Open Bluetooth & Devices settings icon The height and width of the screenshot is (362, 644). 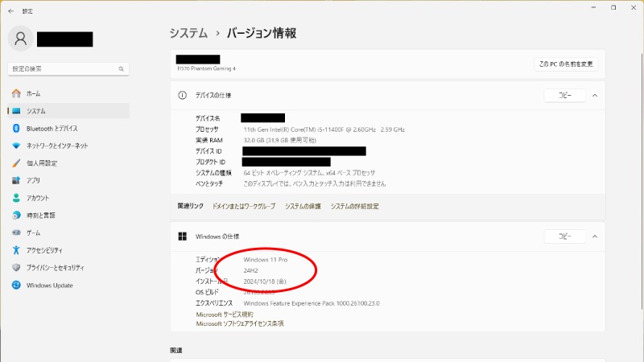click(x=15, y=129)
